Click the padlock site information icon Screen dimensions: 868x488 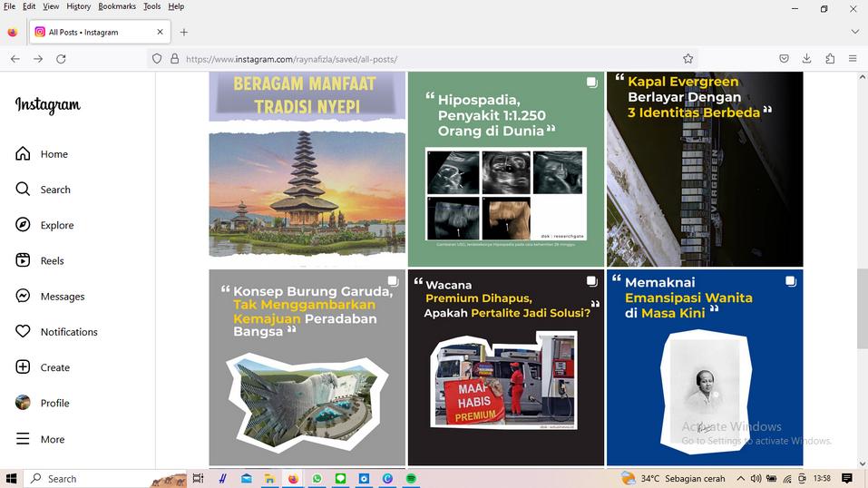point(174,59)
